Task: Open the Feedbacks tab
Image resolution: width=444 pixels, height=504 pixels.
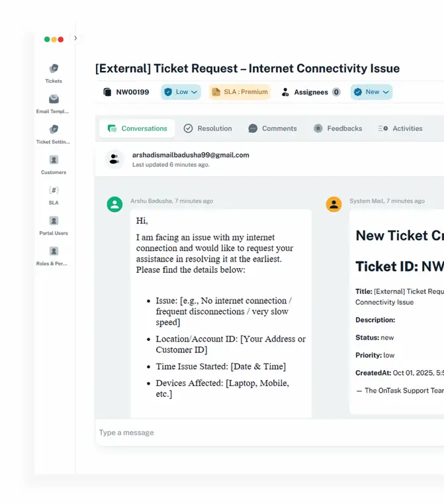Action: 337,128
